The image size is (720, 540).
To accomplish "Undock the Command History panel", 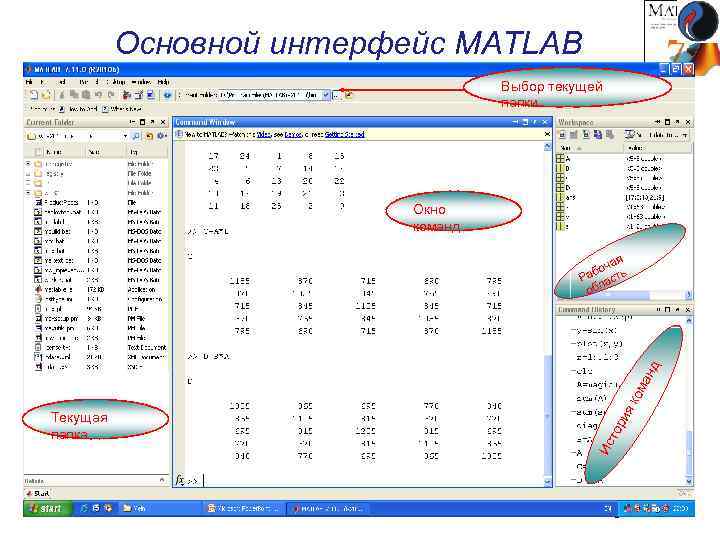I will pyautogui.click(x=678, y=309).
